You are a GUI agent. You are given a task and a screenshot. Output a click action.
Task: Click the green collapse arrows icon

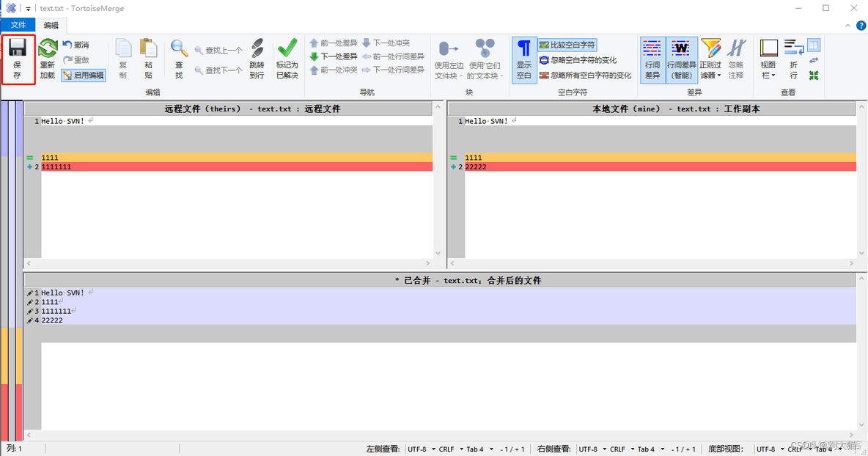click(814, 76)
